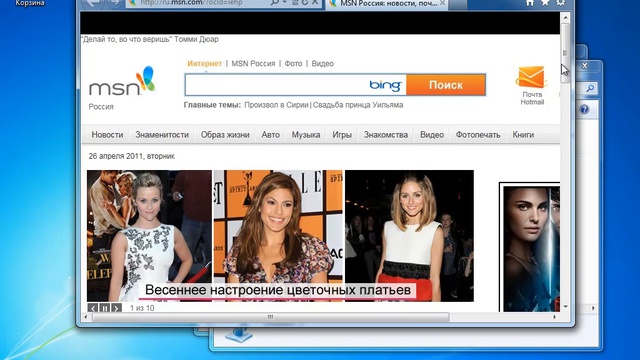Click the horizontal scrollbar left arrow
The image size is (640, 360).
coord(86,317)
